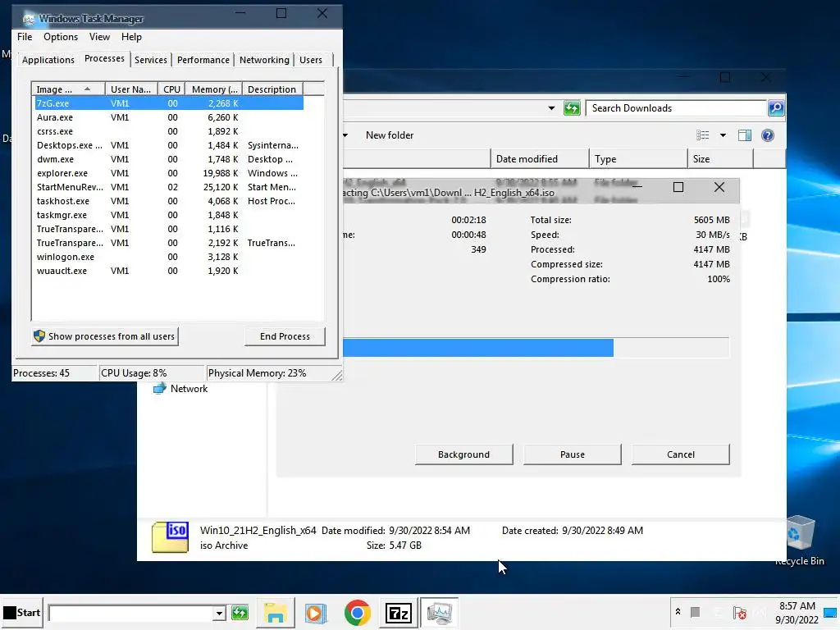Viewport: 840px width, 630px height.
Task: Click the Search Downloads field
Action: [x=676, y=108]
